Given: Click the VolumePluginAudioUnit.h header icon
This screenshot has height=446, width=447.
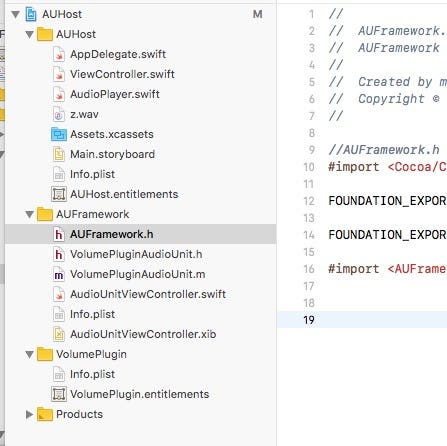Looking at the screenshot, I should tap(59, 254).
